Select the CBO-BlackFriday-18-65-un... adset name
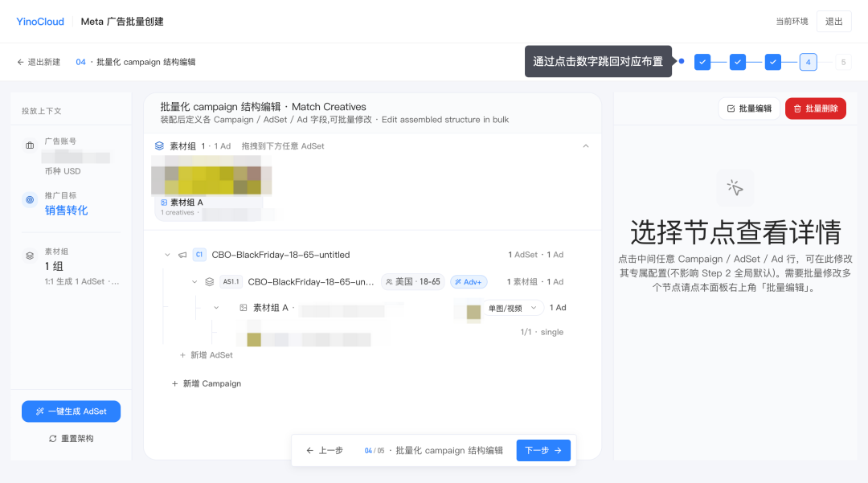This screenshot has width=868, height=483. [x=311, y=281]
